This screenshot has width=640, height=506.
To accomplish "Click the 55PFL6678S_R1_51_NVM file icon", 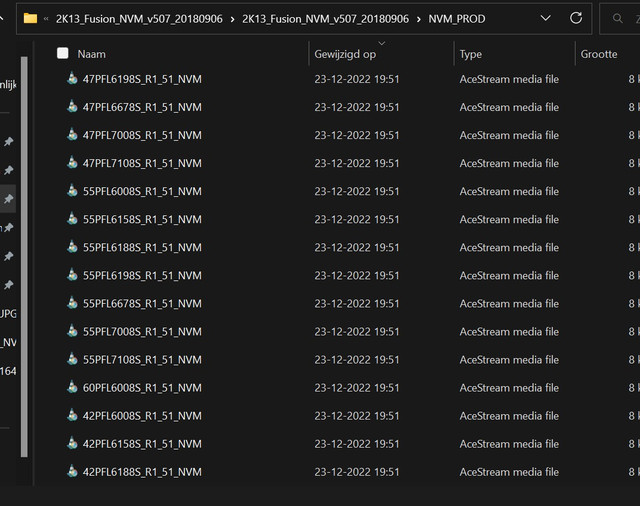I will click(72, 303).
